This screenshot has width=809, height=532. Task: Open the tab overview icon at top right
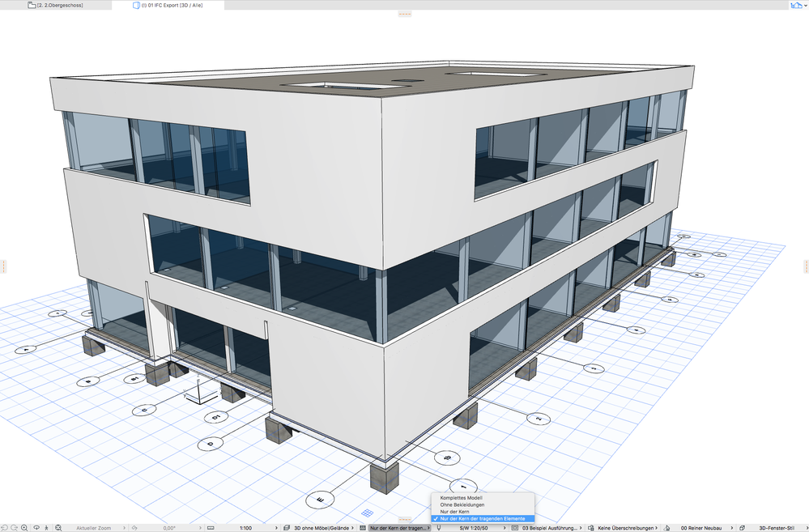[x=797, y=5]
